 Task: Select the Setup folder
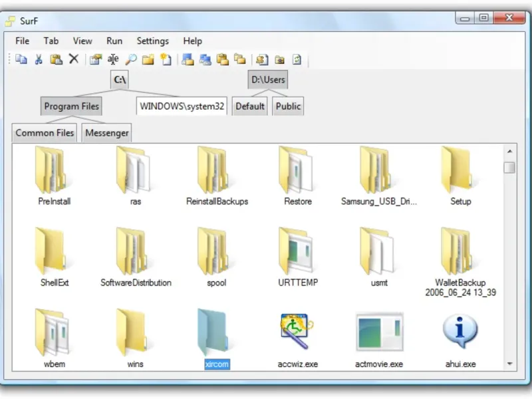point(460,176)
